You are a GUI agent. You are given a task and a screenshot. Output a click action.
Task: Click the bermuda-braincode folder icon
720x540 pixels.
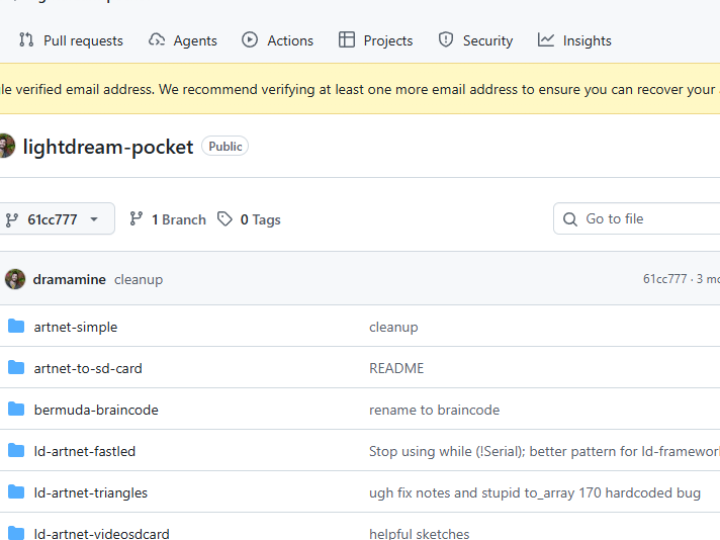pos(16,409)
